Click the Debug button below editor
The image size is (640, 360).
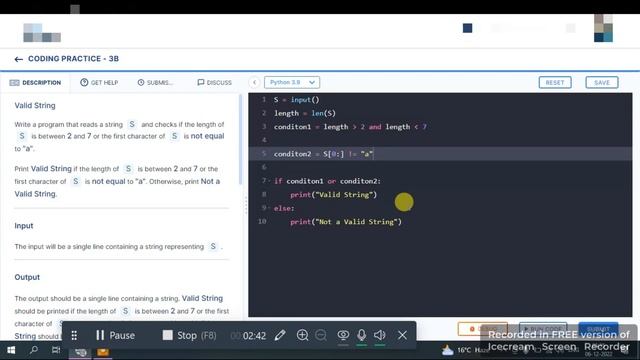pos(482,329)
